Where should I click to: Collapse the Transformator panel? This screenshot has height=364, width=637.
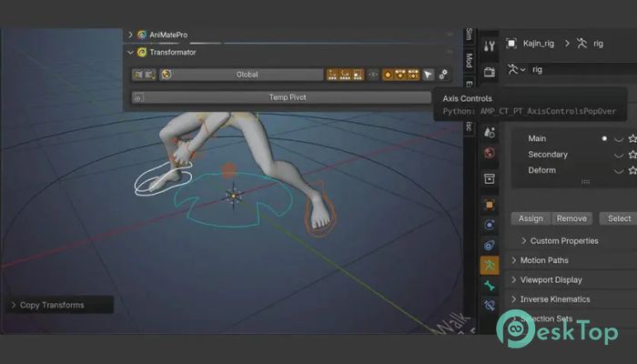130,52
